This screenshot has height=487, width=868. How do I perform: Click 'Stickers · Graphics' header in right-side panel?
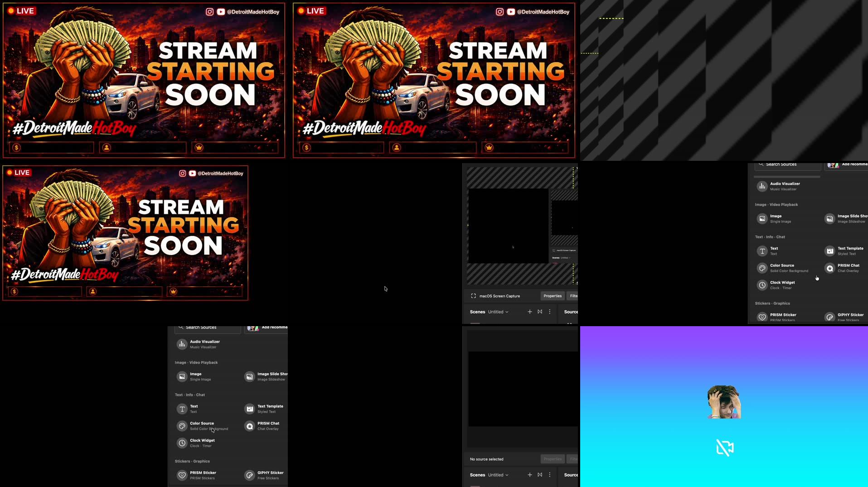[x=772, y=304]
